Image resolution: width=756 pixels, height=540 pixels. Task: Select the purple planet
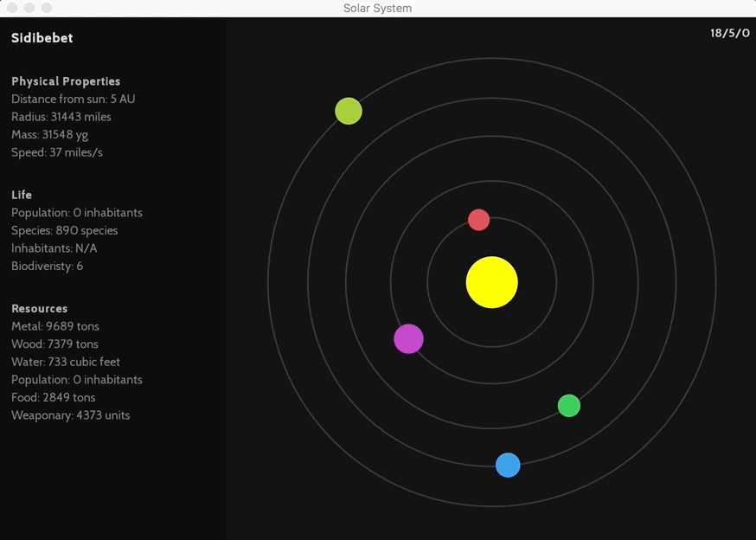[x=409, y=338]
